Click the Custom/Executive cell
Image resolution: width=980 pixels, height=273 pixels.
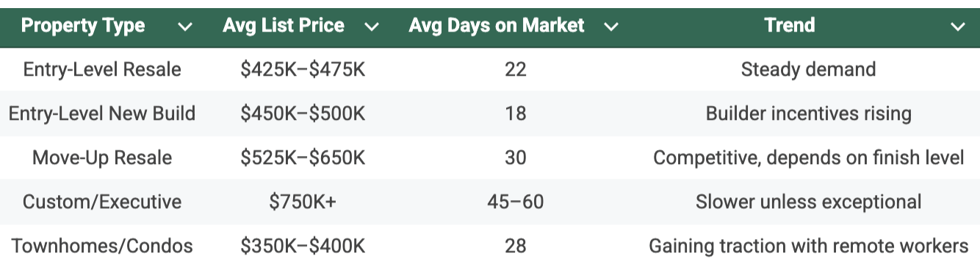[101, 202]
